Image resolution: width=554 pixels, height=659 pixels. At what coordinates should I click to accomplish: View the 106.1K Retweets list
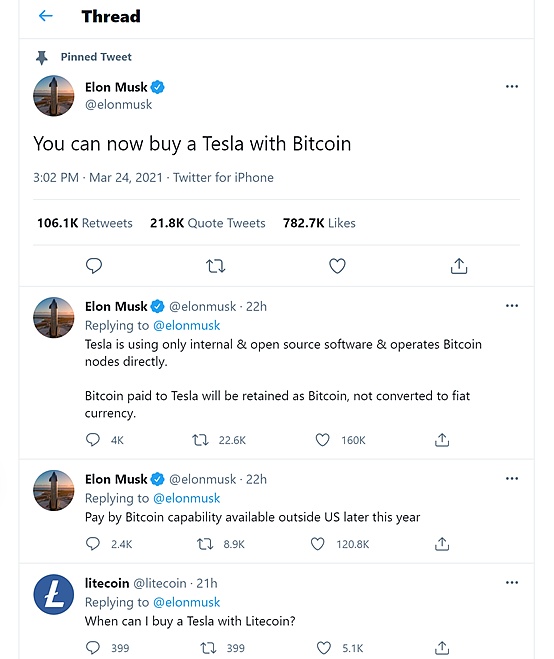[x=84, y=223]
